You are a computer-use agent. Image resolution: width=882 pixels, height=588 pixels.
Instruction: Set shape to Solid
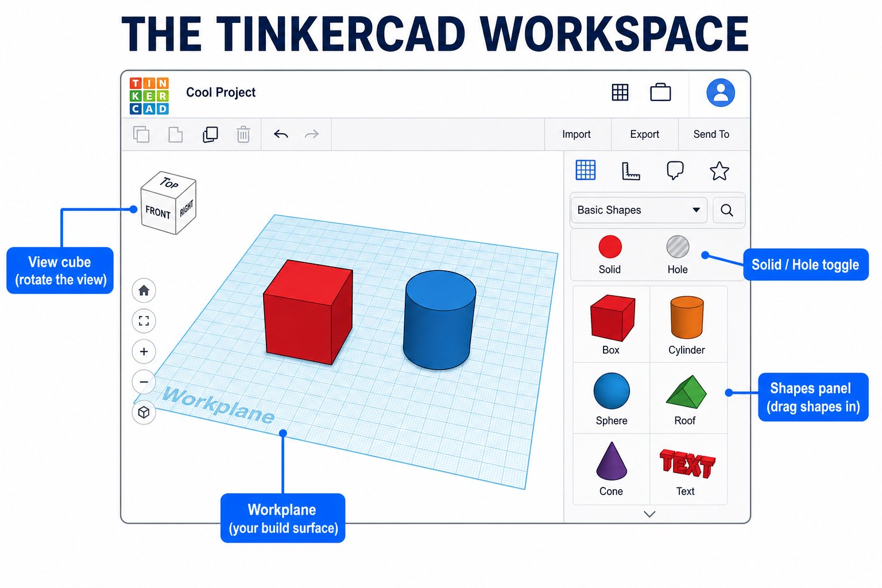(x=610, y=255)
